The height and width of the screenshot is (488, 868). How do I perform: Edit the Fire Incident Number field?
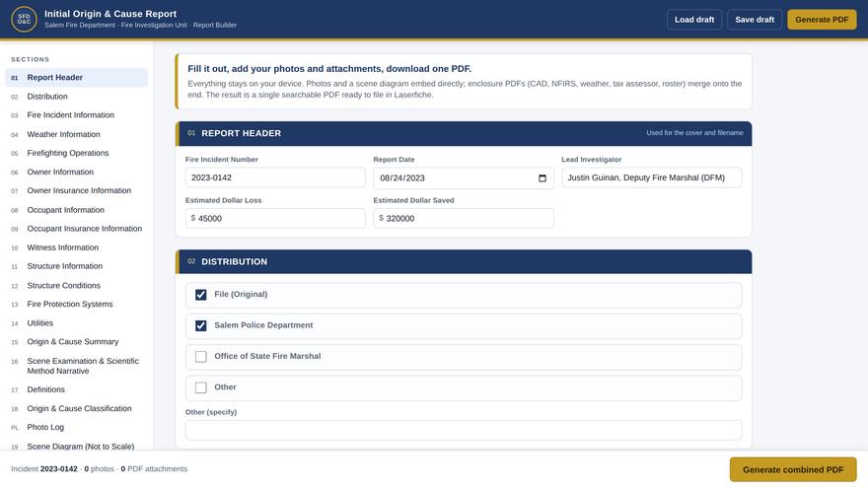[x=275, y=178]
